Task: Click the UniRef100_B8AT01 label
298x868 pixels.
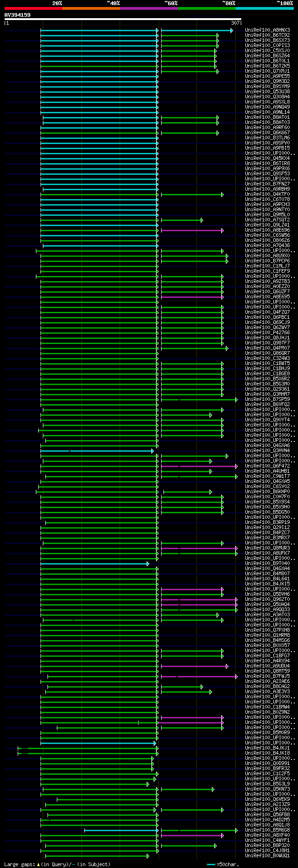Action: (x=267, y=117)
